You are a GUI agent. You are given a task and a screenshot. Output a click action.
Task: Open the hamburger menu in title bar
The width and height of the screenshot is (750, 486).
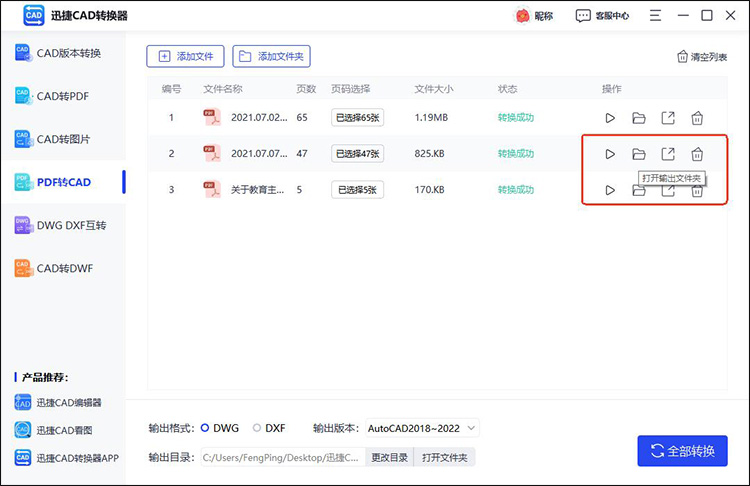pyautogui.click(x=655, y=16)
